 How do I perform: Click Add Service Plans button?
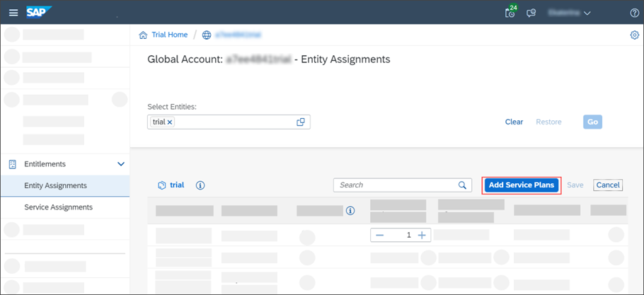521,185
